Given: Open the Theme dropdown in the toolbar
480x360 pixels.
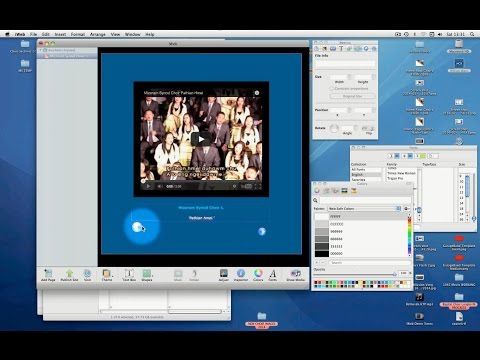Looking at the screenshot, I should tap(107, 274).
